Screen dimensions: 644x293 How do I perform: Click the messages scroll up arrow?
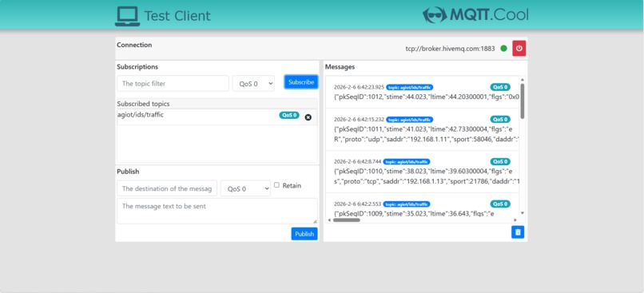tap(523, 80)
